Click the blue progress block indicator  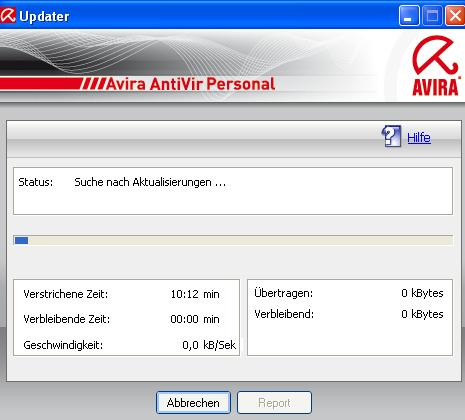21,240
